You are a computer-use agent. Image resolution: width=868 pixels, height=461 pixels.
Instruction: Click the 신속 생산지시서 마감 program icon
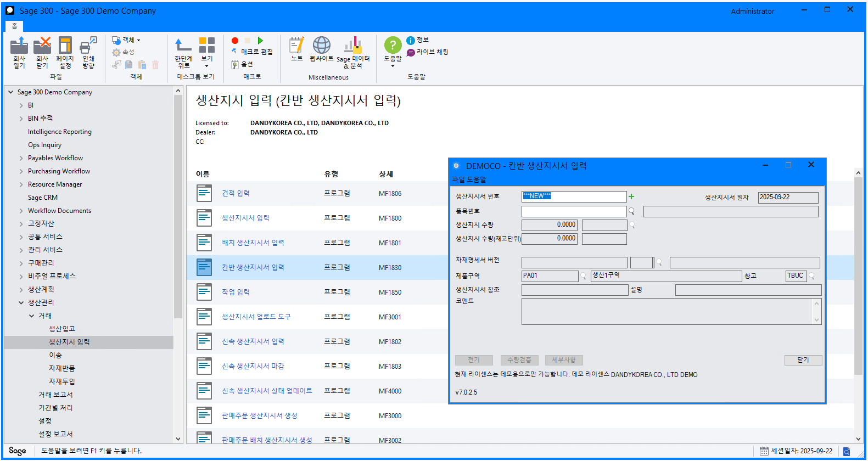click(204, 366)
